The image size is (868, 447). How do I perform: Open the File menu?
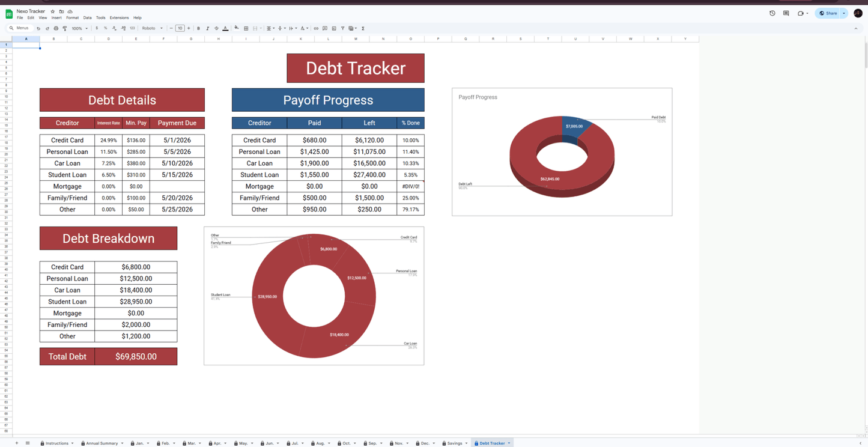point(20,18)
